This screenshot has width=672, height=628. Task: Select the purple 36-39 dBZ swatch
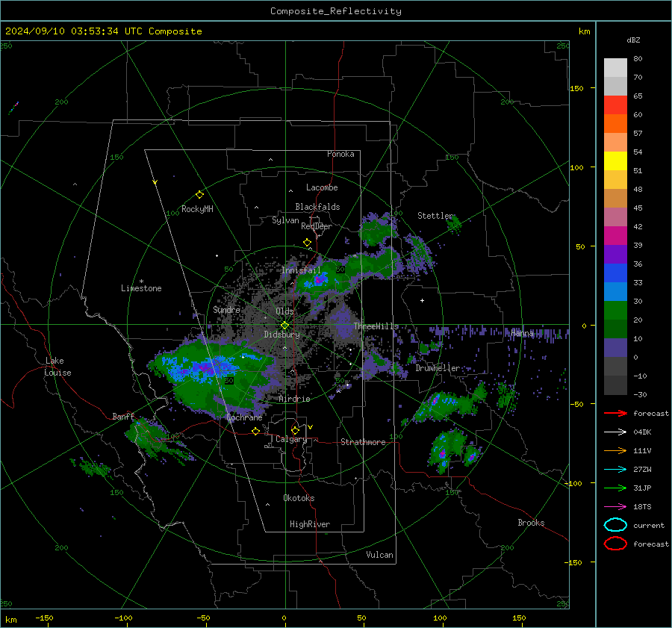615,255
